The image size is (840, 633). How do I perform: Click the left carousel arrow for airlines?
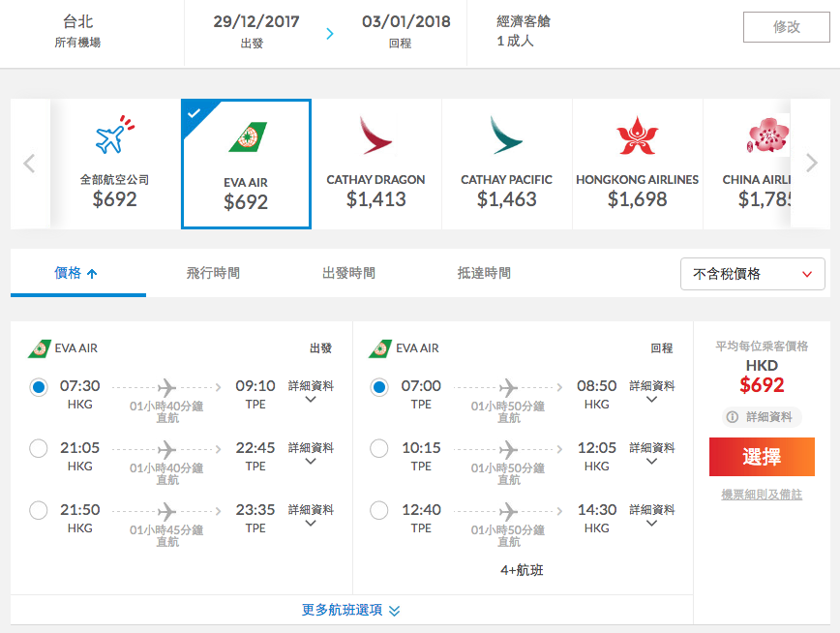tap(30, 164)
